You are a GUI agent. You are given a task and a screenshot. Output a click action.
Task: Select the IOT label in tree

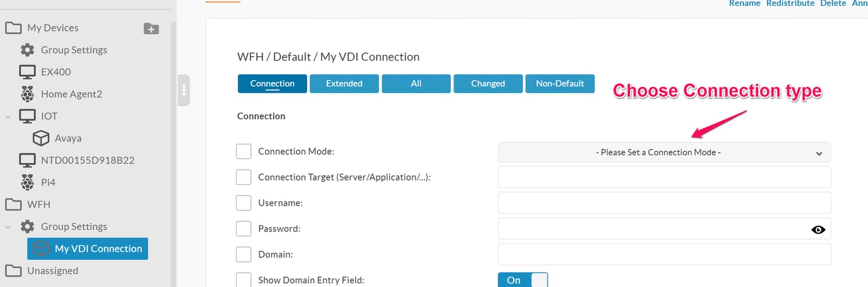pyautogui.click(x=49, y=116)
